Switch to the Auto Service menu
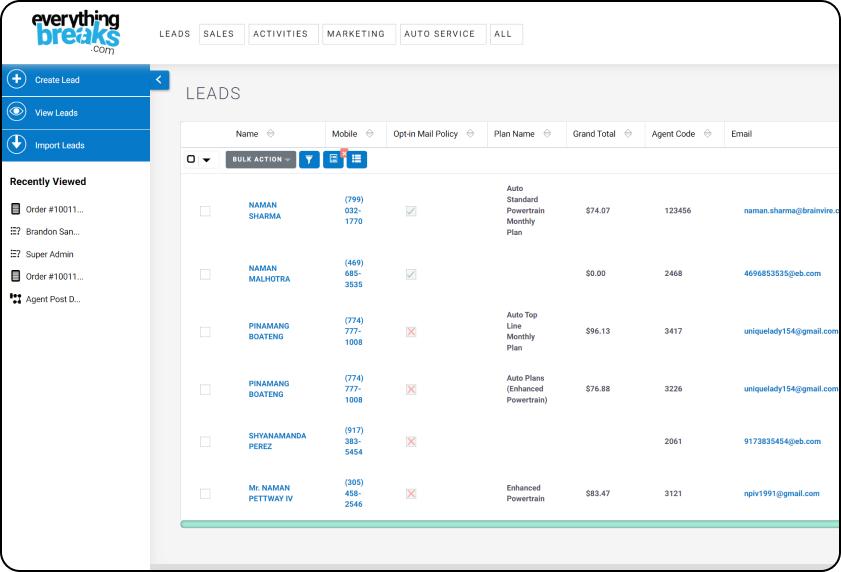The width and height of the screenshot is (841, 572). tap(439, 34)
